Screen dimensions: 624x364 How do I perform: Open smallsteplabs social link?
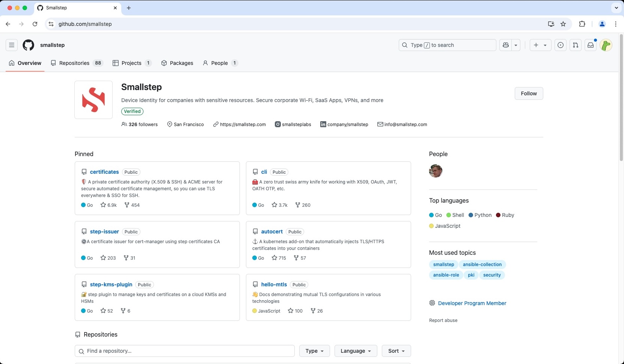click(296, 125)
